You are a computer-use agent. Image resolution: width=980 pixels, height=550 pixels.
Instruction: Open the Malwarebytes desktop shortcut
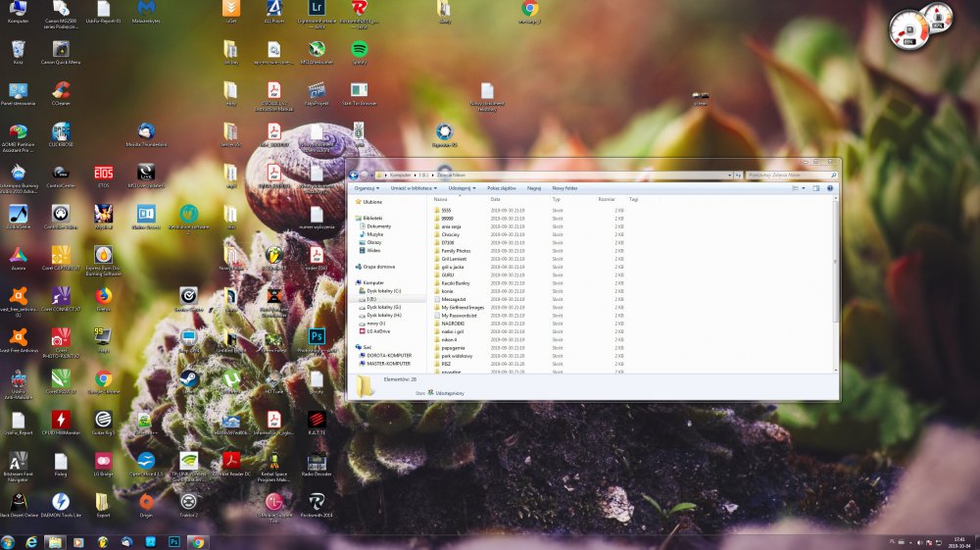click(146, 10)
